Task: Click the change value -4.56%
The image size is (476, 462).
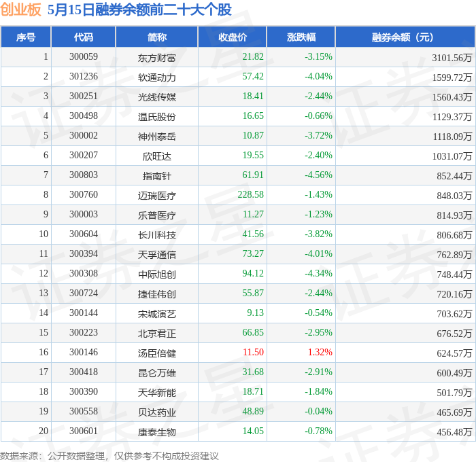Action: point(318,175)
